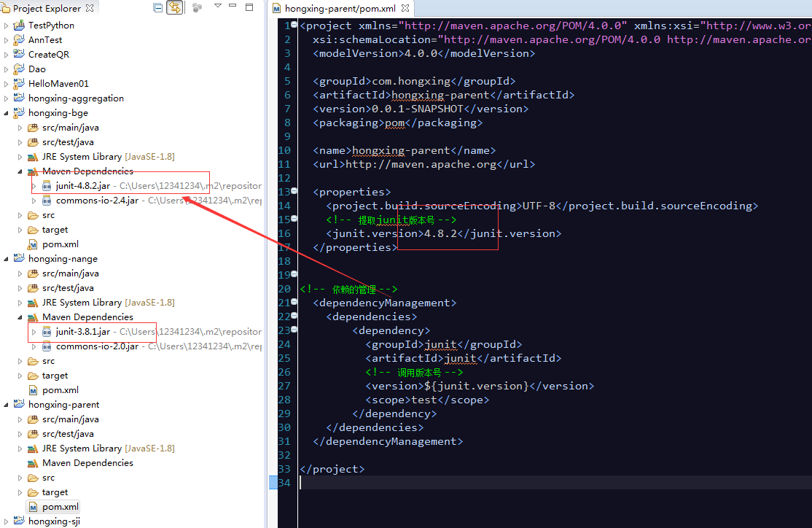The height and width of the screenshot is (528, 812).
Task: Expand the hongxing-aggregation project
Action: pyautogui.click(x=7, y=98)
